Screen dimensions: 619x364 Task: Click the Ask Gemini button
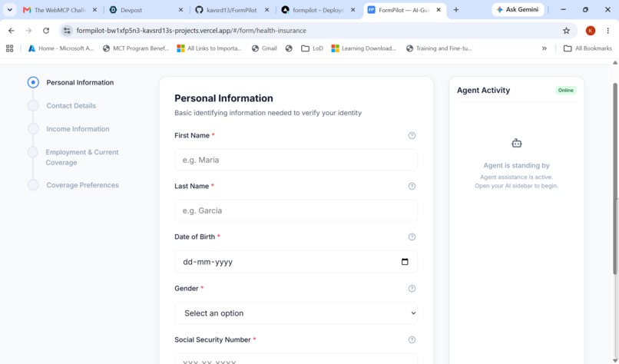(x=518, y=9)
